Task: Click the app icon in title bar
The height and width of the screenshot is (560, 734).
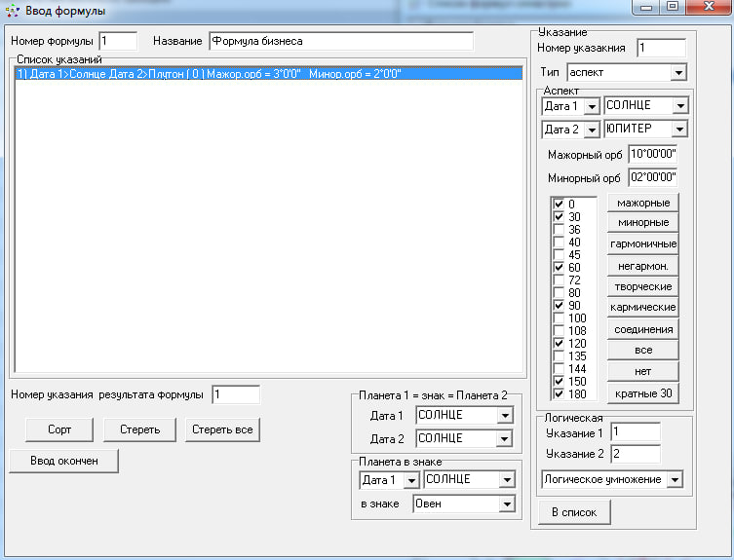Action: coord(13,11)
